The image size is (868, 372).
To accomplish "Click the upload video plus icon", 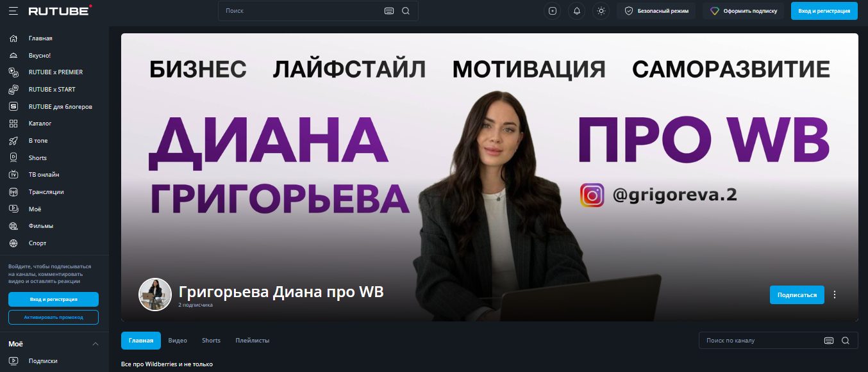I will point(553,11).
